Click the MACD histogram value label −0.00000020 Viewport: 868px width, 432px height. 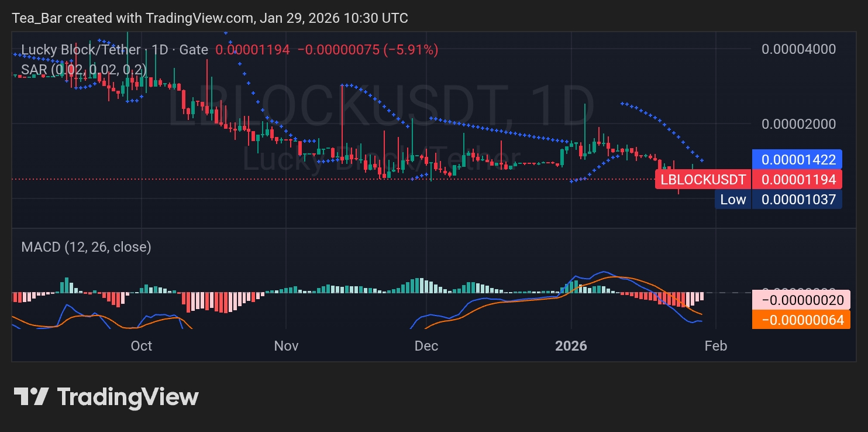801,300
